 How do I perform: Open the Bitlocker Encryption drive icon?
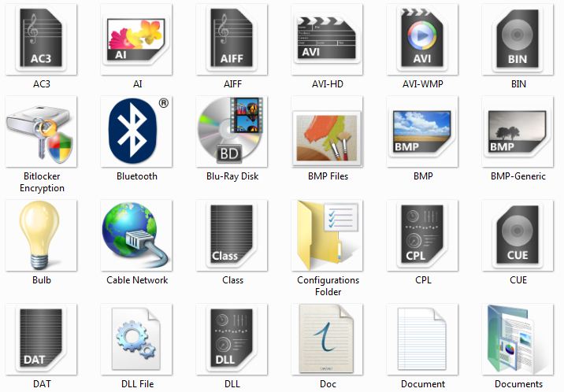coord(41,131)
